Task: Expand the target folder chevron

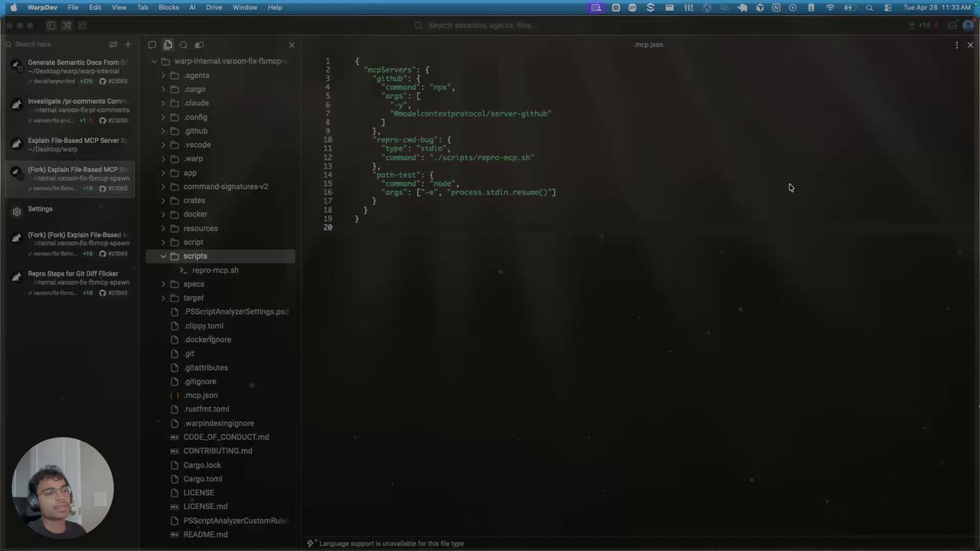Action: point(163,298)
